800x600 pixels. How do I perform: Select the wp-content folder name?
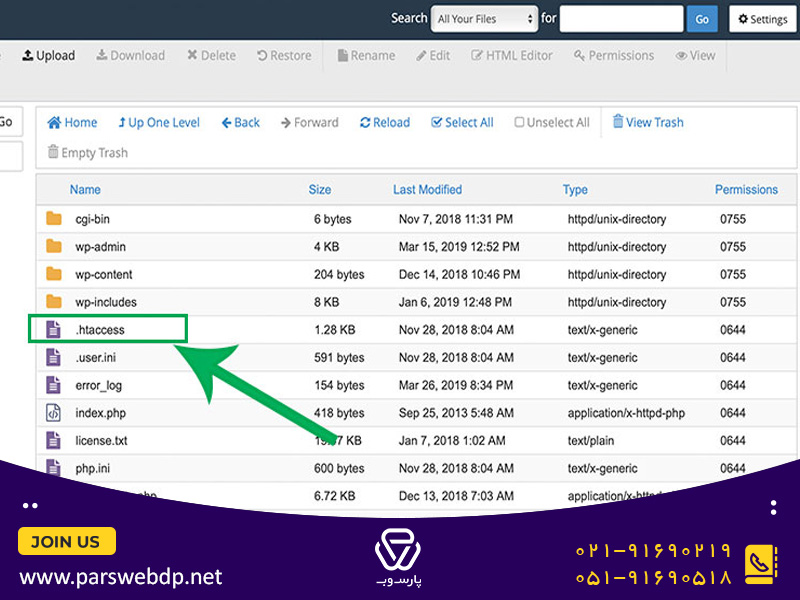[x=104, y=274]
